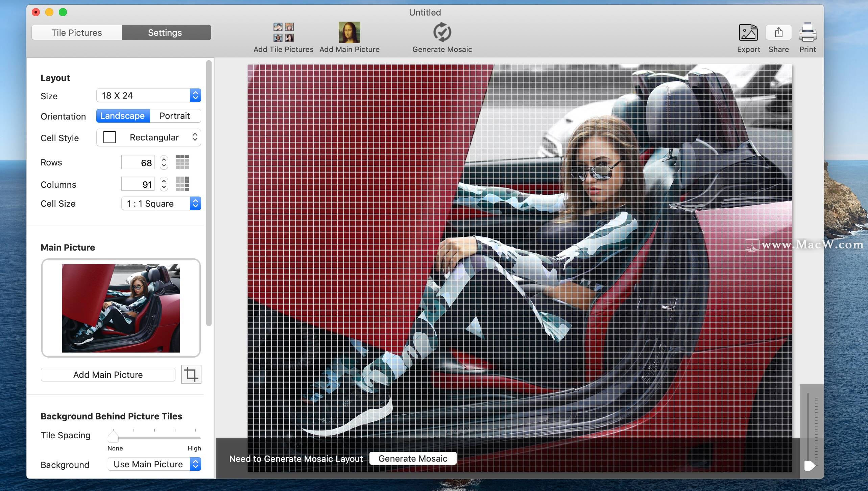Switch to the Settings tab
Image resolution: width=868 pixels, height=491 pixels.
pos(165,32)
